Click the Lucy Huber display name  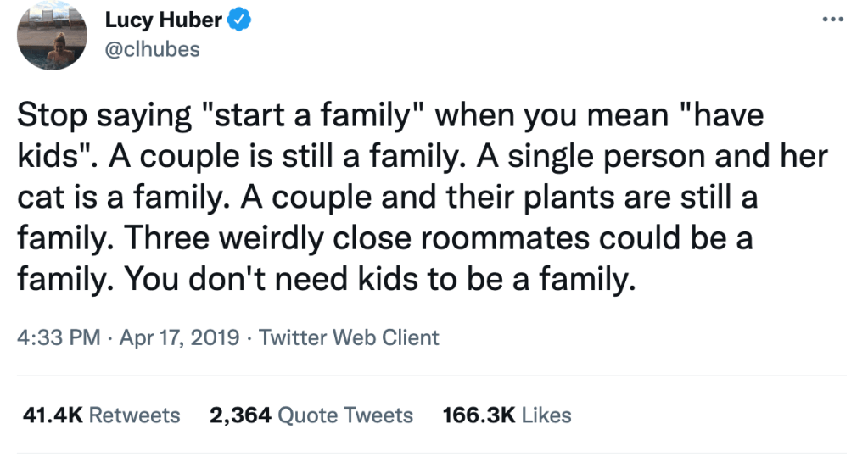coord(163,21)
